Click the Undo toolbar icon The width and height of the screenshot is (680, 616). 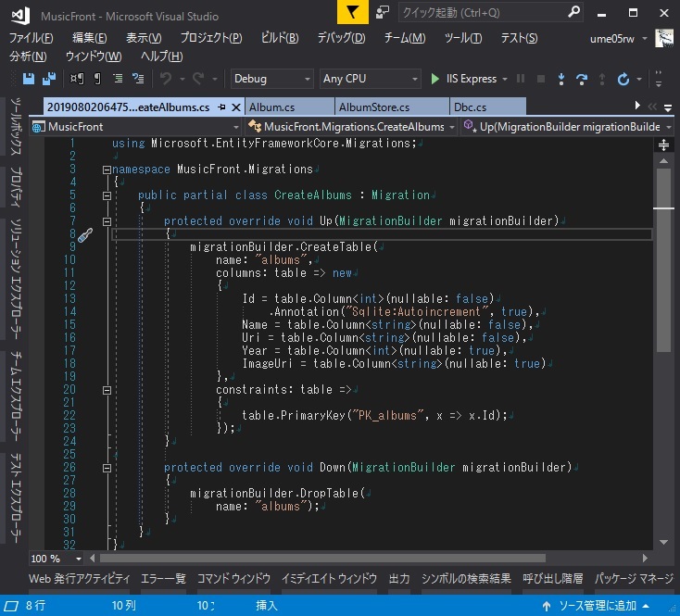coord(166,79)
